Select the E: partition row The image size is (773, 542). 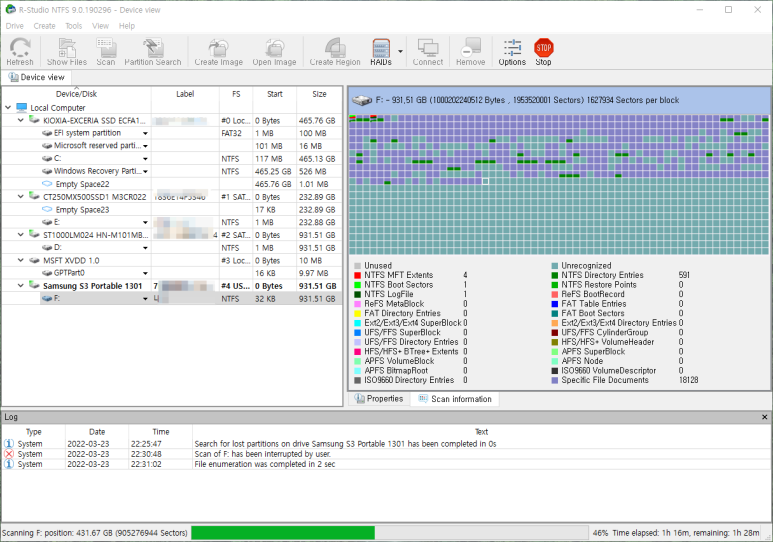(172, 222)
